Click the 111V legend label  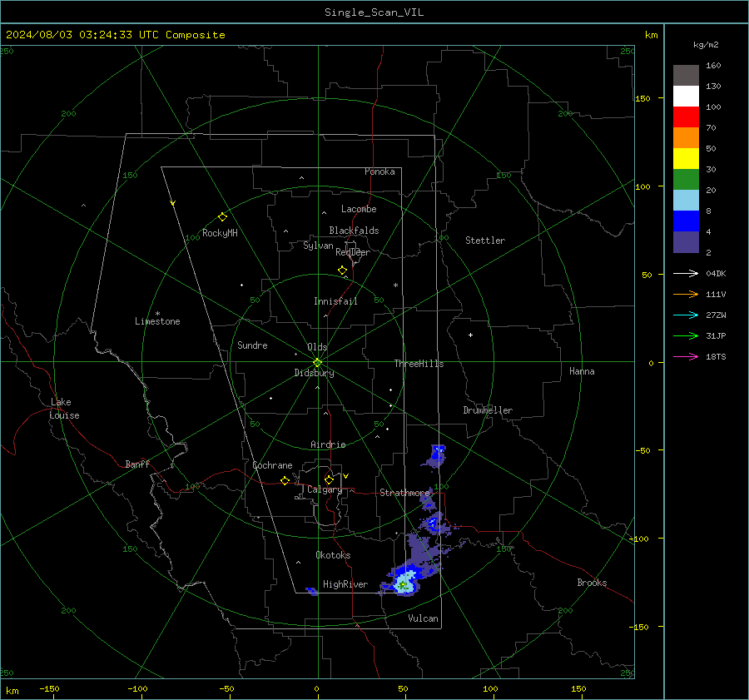point(716,295)
